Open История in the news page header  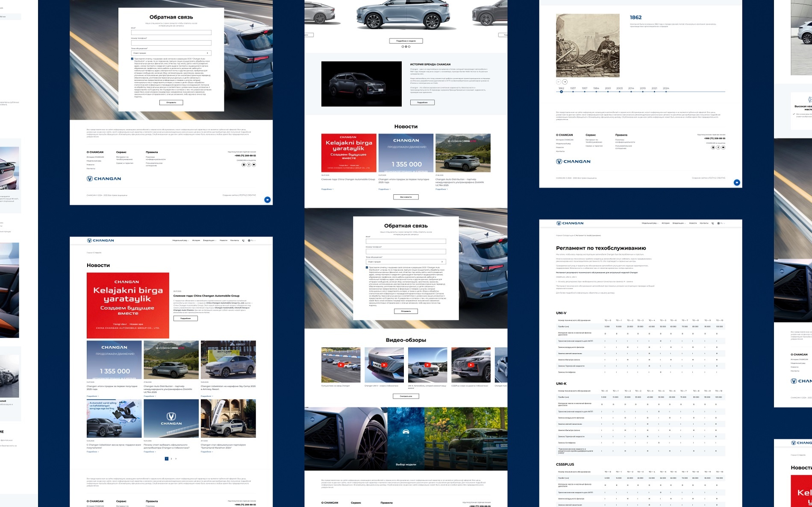point(196,240)
